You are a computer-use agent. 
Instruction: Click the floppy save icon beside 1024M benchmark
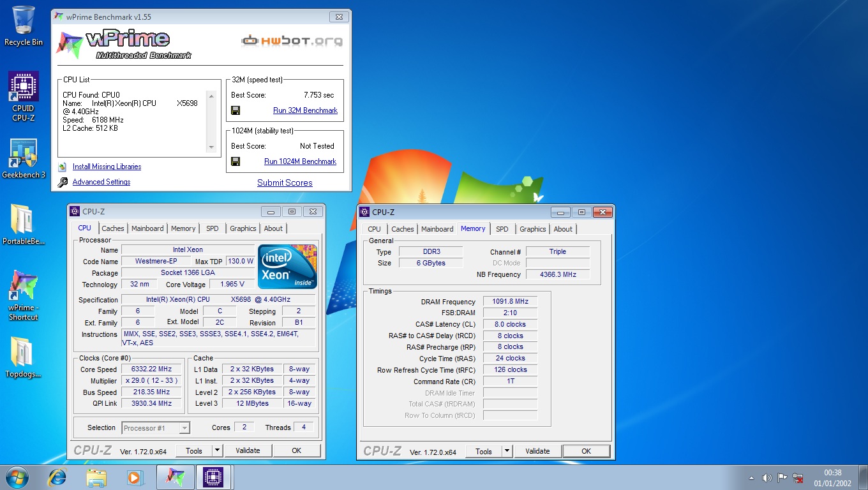coord(236,161)
